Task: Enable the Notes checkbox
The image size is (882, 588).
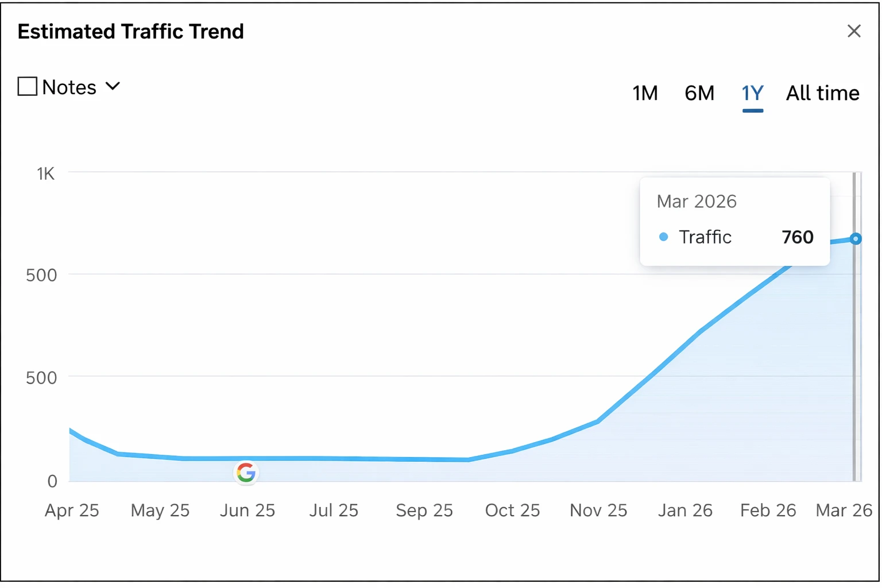Action: (x=26, y=86)
